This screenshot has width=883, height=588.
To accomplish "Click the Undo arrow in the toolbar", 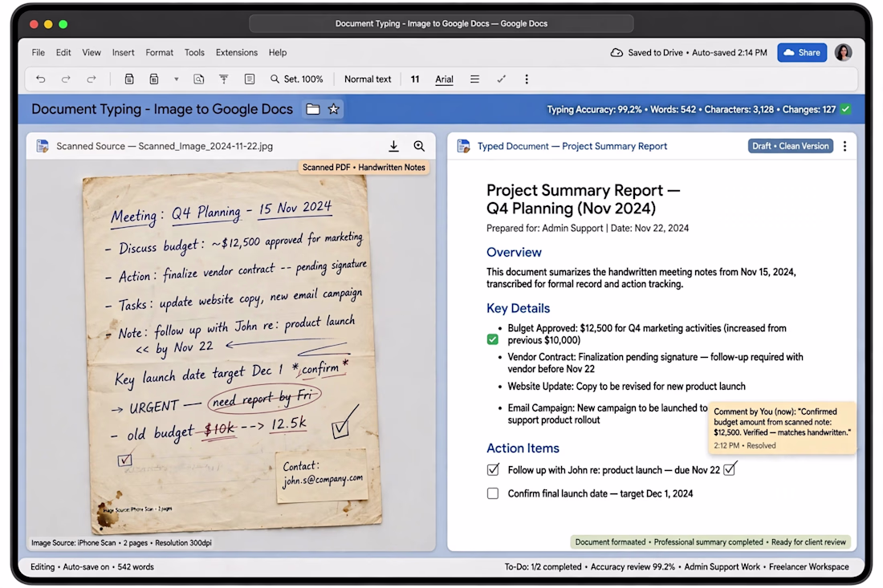I will point(41,79).
